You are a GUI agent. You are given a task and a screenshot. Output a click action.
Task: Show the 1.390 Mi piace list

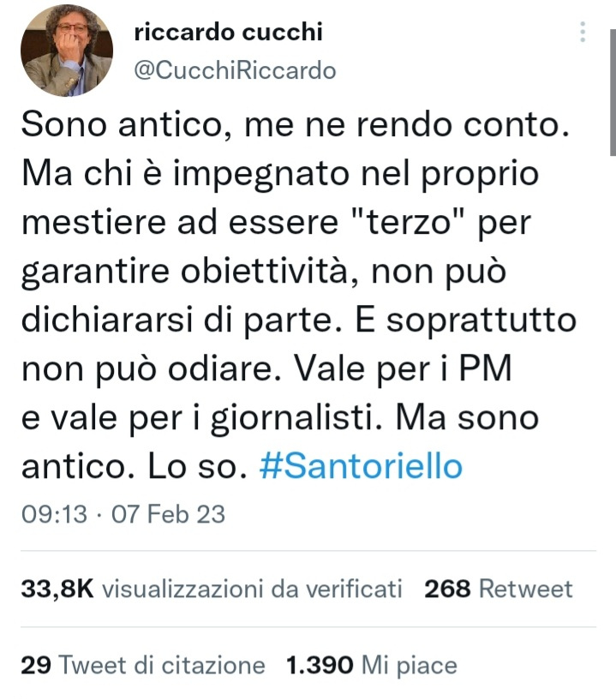pos(371,665)
